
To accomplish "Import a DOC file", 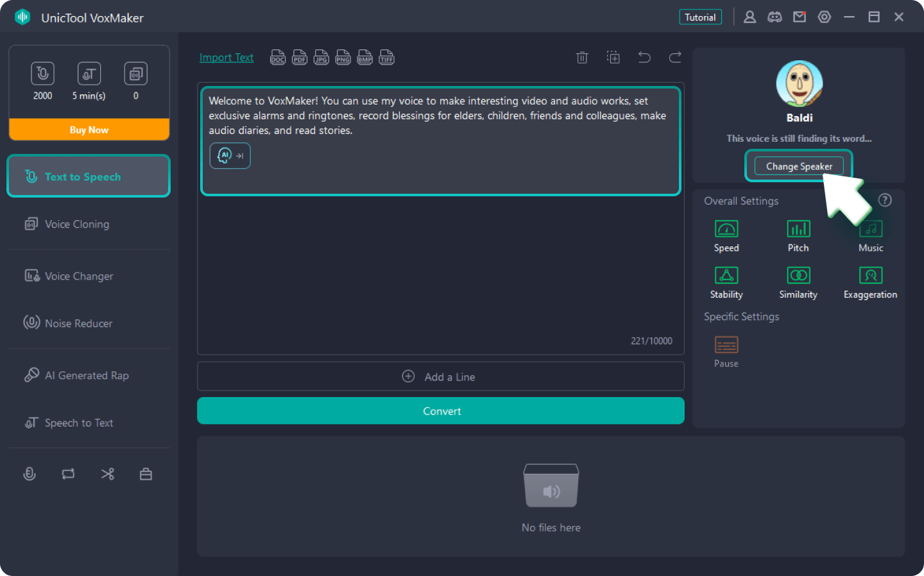I will 278,58.
